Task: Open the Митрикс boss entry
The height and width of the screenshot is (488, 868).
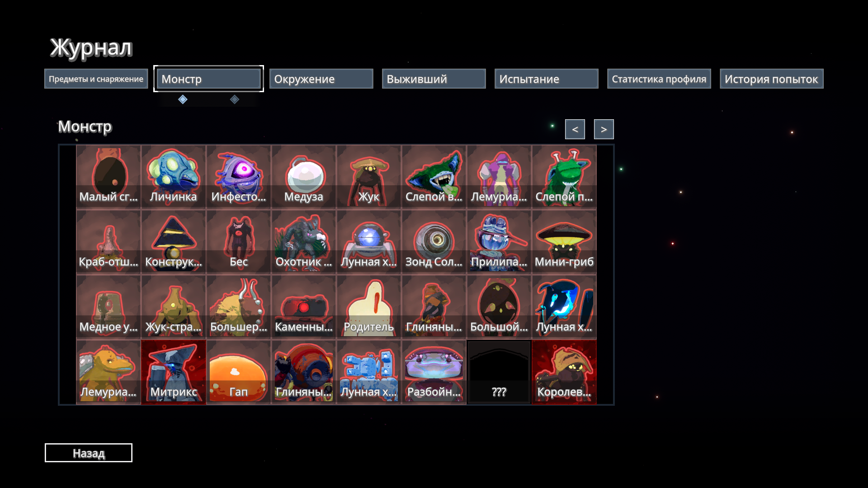Action: coord(173,371)
